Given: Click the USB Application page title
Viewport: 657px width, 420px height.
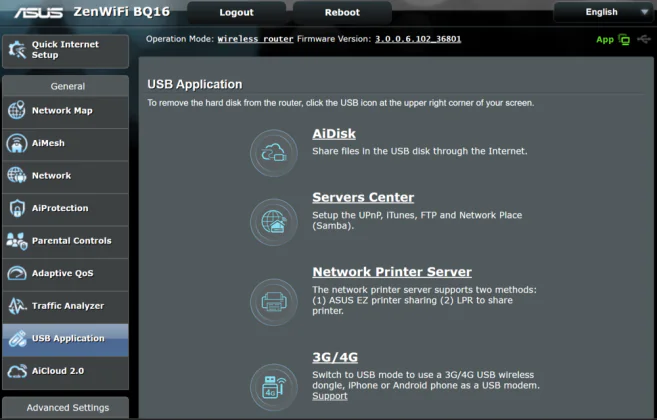Looking at the screenshot, I should (x=194, y=84).
